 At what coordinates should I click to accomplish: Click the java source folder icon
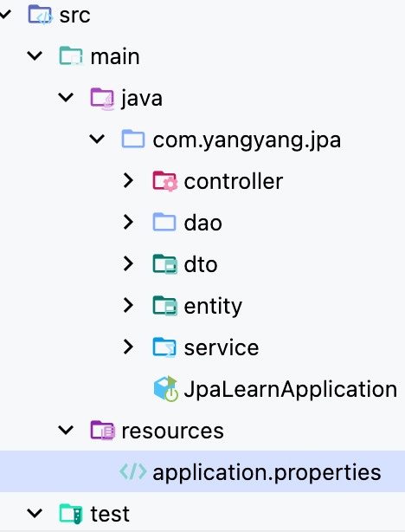tap(102, 99)
